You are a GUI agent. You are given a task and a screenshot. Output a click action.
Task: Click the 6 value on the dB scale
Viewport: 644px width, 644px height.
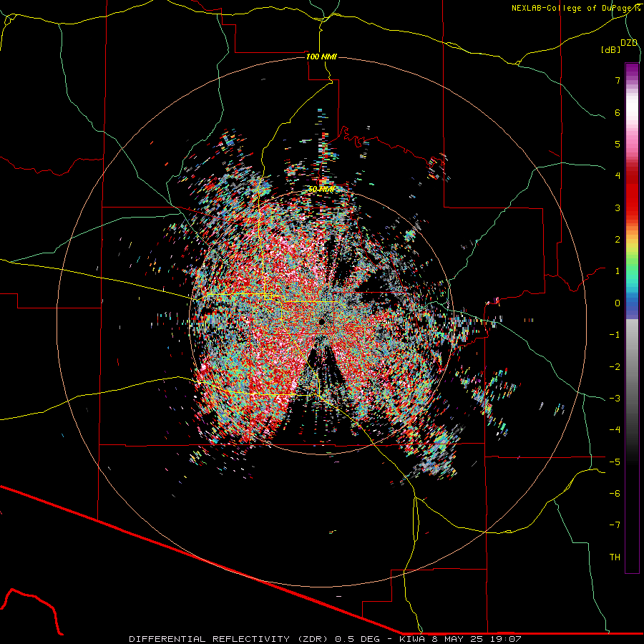(618, 112)
